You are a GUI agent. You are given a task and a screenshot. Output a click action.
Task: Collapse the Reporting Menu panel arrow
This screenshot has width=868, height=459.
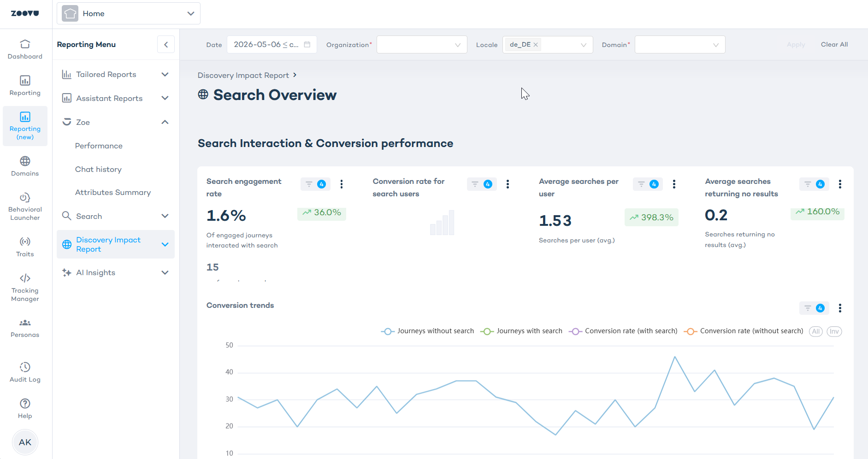click(x=166, y=45)
